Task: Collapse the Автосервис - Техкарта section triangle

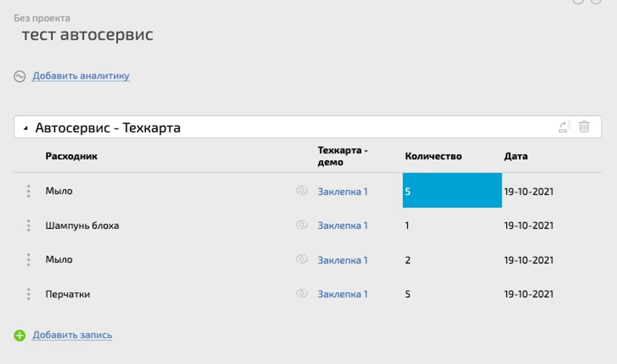Action: [25, 128]
